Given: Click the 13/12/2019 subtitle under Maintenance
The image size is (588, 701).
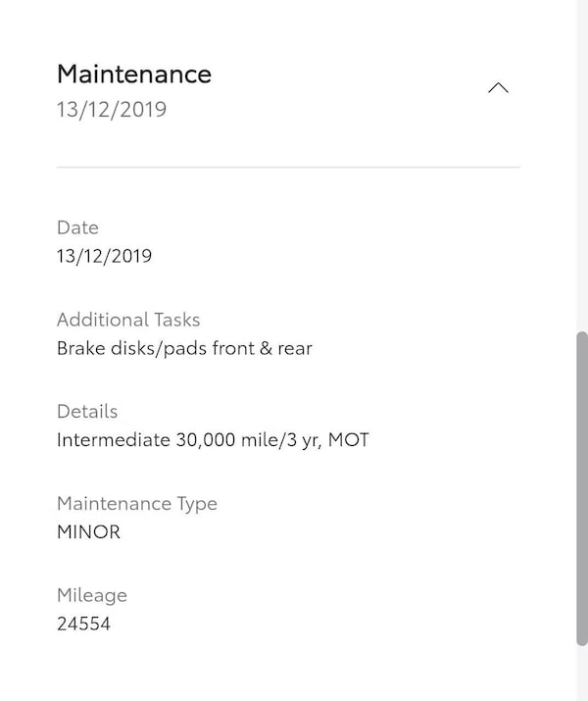Looking at the screenshot, I should (112, 109).
